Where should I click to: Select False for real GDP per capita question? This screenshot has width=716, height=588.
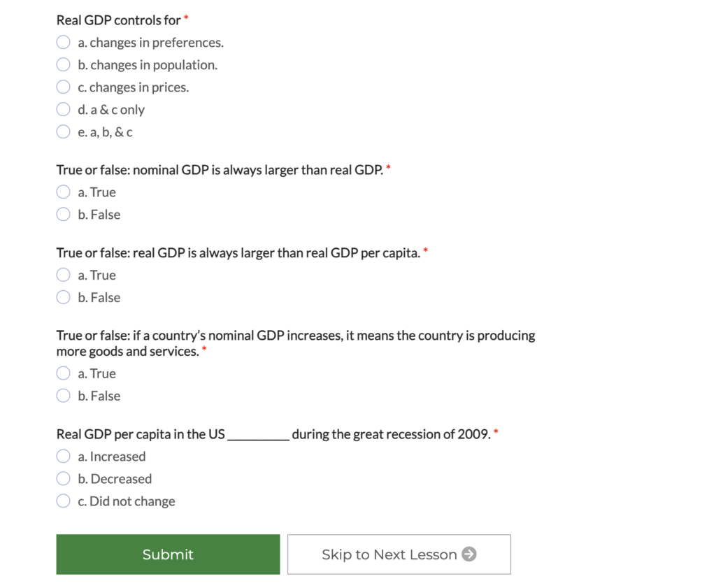64,298
